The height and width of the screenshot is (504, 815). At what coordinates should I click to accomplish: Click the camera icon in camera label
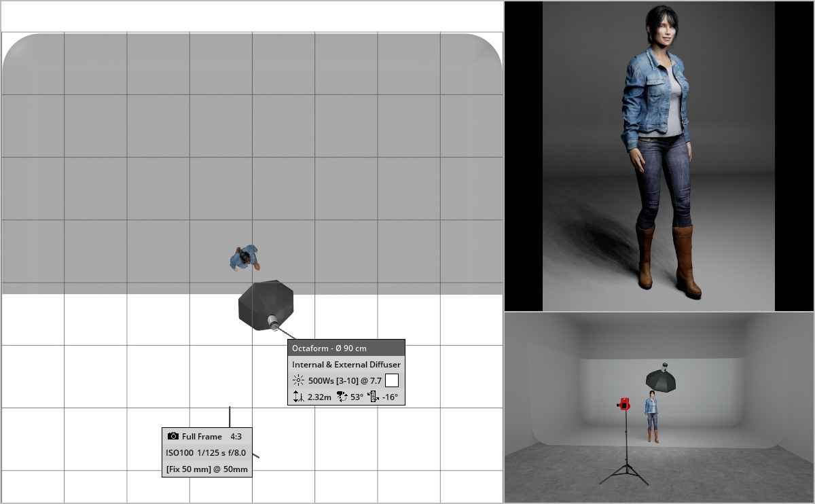[173, 436]
